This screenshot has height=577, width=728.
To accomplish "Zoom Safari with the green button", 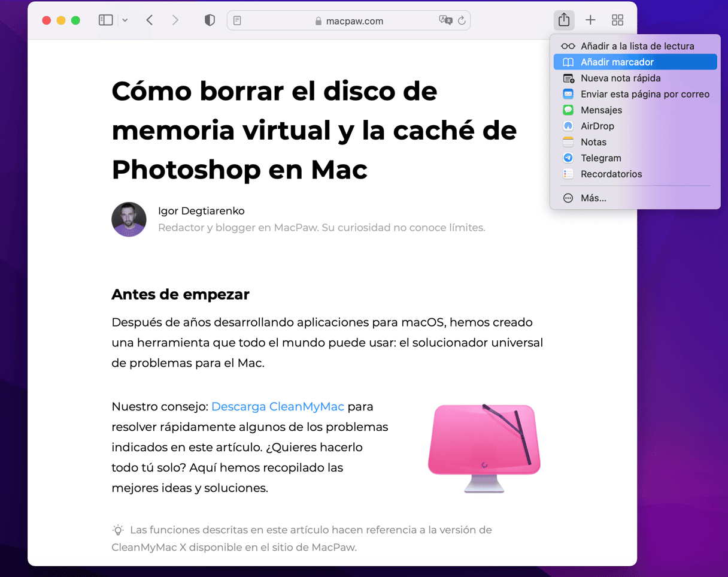I will click(75, 20).
